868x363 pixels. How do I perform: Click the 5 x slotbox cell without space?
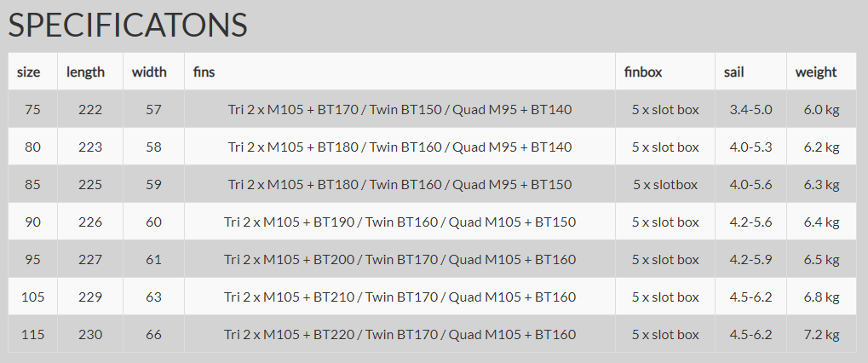[665, 184]
